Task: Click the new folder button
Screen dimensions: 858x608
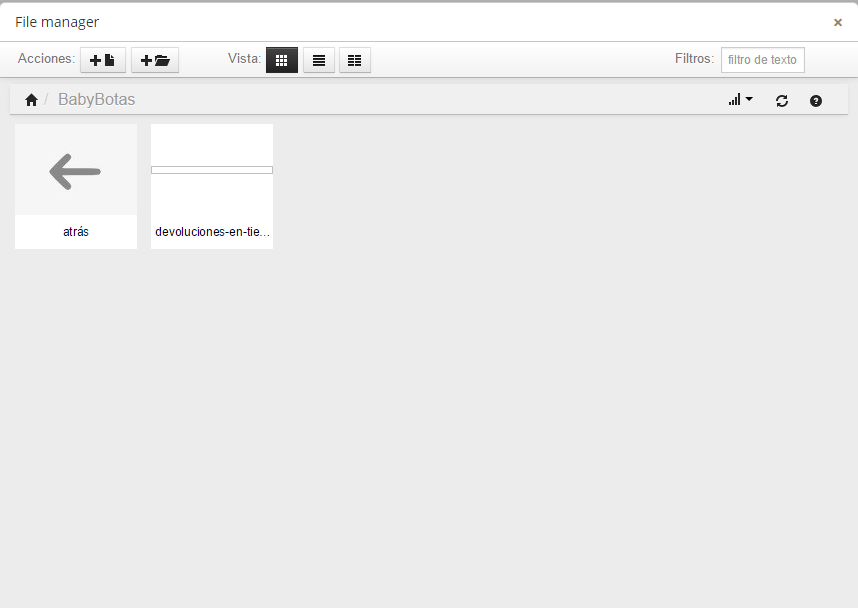Action: [155, 60]
